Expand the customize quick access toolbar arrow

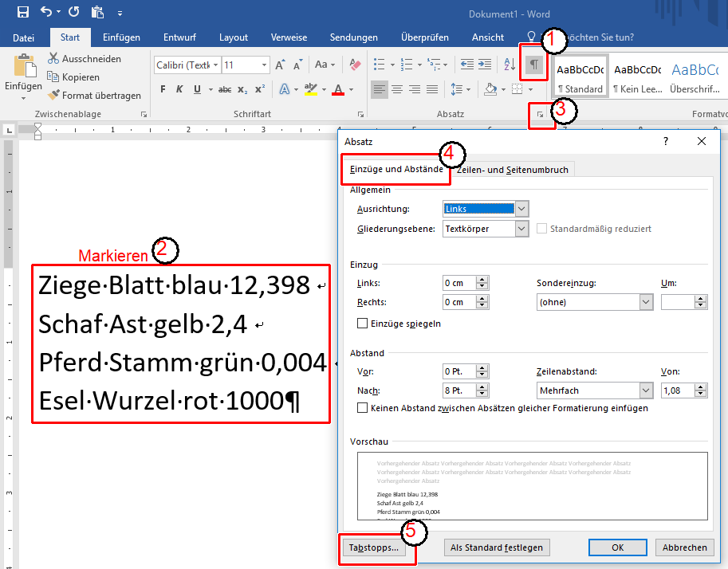point(120,13)
